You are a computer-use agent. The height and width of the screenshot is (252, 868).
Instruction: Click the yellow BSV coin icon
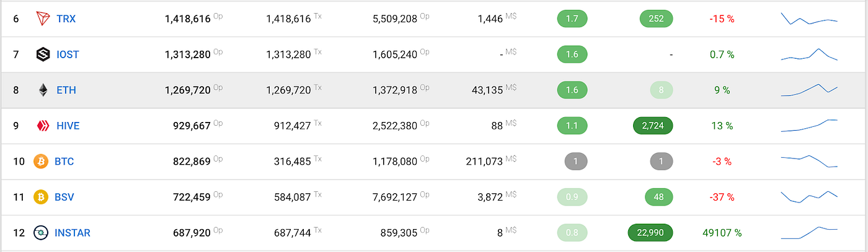tap(41, 197)
